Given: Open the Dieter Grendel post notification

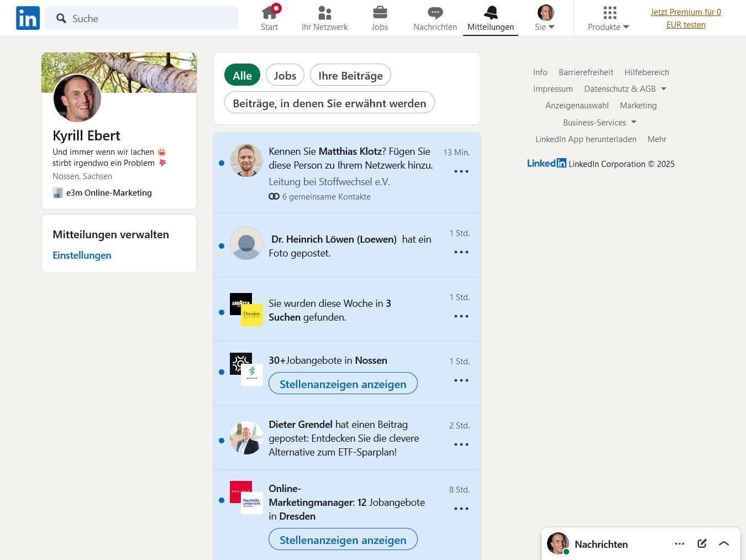Looking at the screenshot, I should [344, 438].
